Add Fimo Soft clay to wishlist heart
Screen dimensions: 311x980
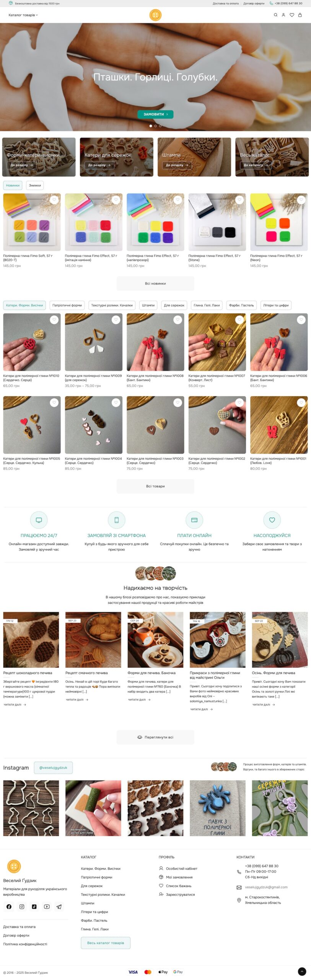[54, 199]
